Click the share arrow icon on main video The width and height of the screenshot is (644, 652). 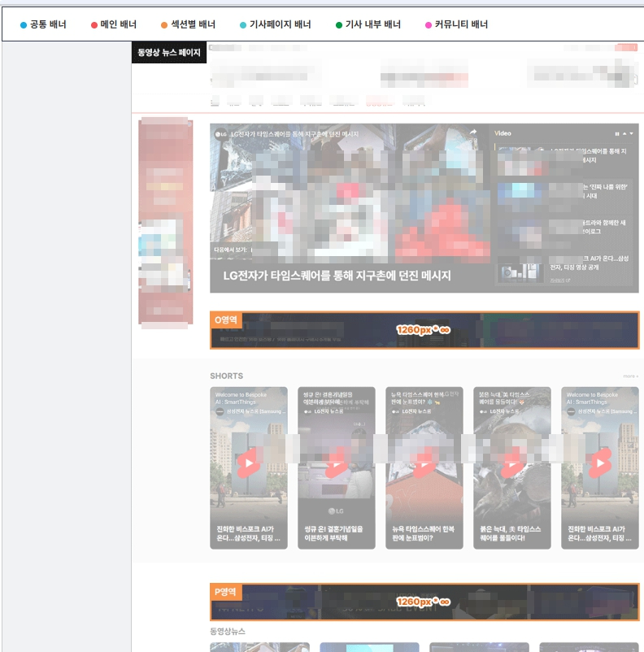coord(473,133)
